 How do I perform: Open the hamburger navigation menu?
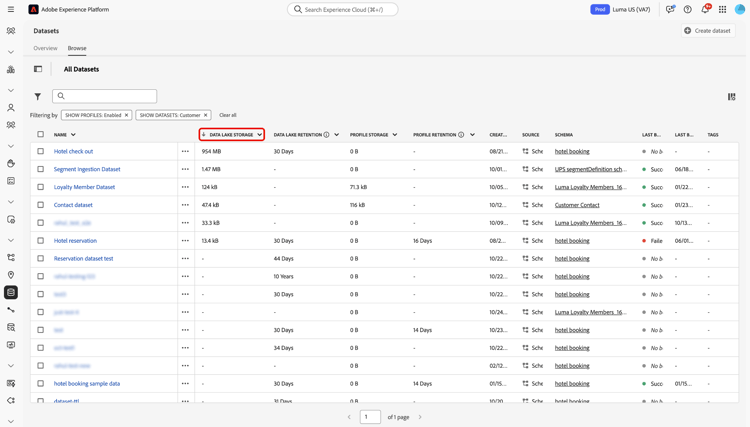11,10
